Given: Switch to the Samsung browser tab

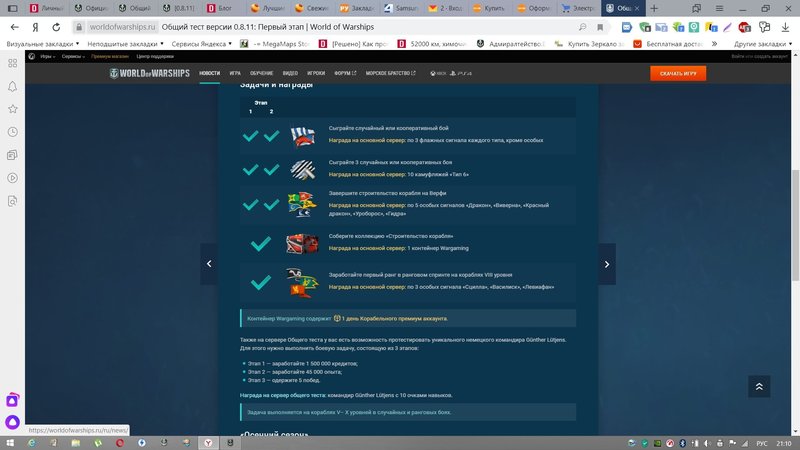Looking at the screenshot, I should click(x=401, y=8).
